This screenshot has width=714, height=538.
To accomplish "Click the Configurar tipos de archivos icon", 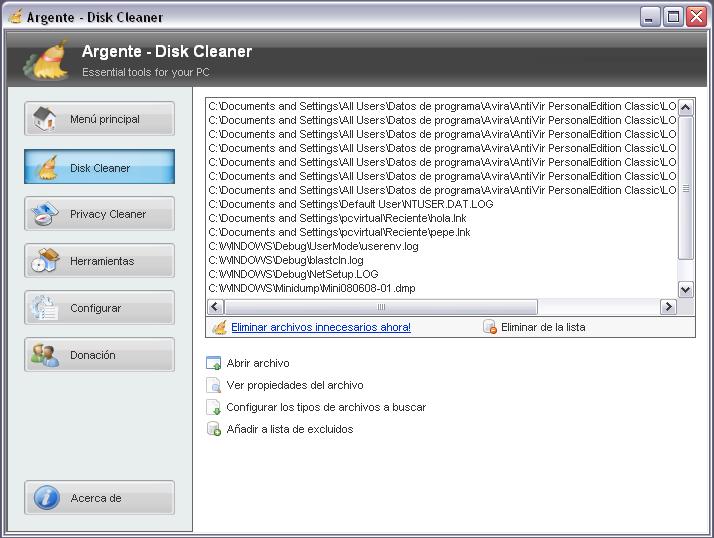I will (214, 407).
